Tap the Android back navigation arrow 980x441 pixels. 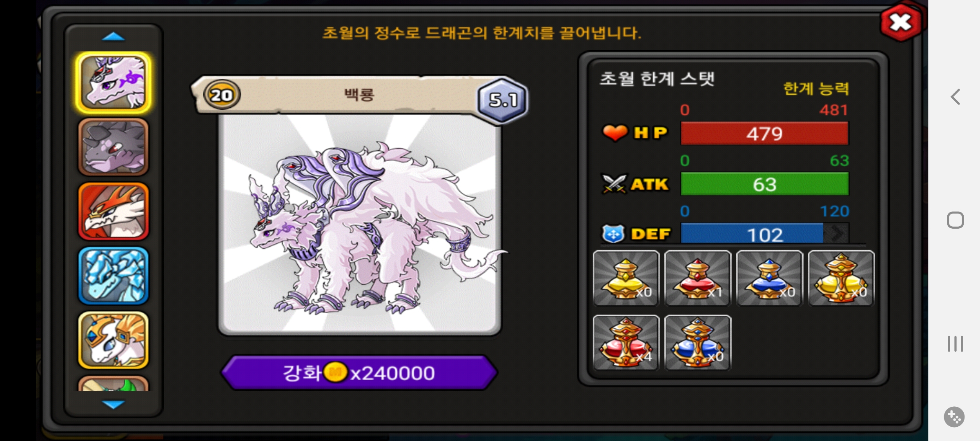[x=955, y=97]
